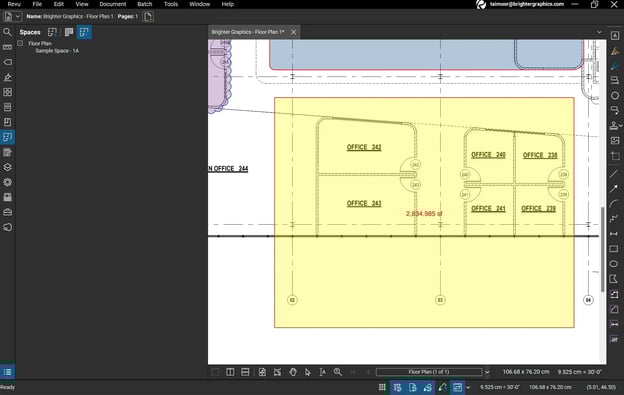Screen dimensions: 624x395
Task: Activate the Zoom magnifier tool
Action: pyautogui.click(x=338, y=372)
